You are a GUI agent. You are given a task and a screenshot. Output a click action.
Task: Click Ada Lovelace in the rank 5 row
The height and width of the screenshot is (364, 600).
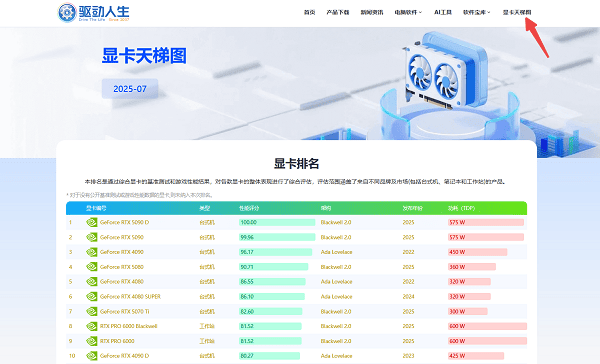click(x=336, y=282)
